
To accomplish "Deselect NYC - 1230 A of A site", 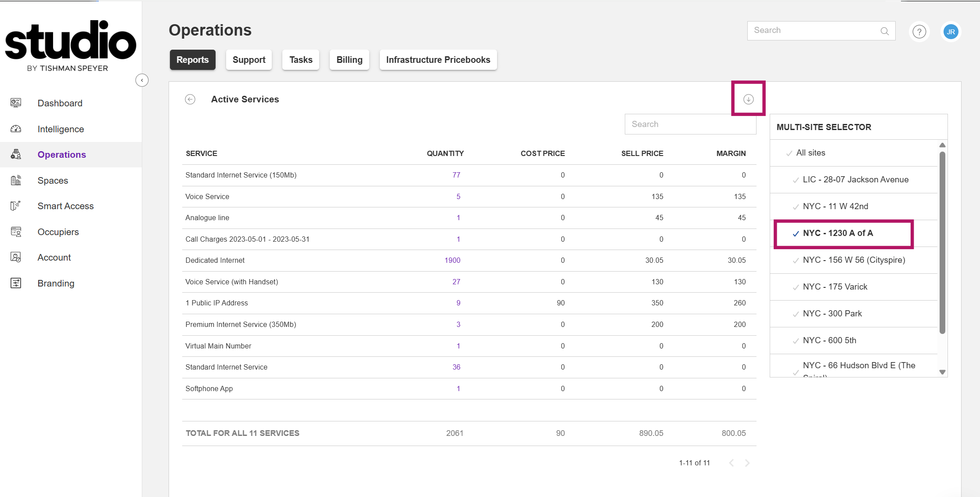I will click(837, 233).
